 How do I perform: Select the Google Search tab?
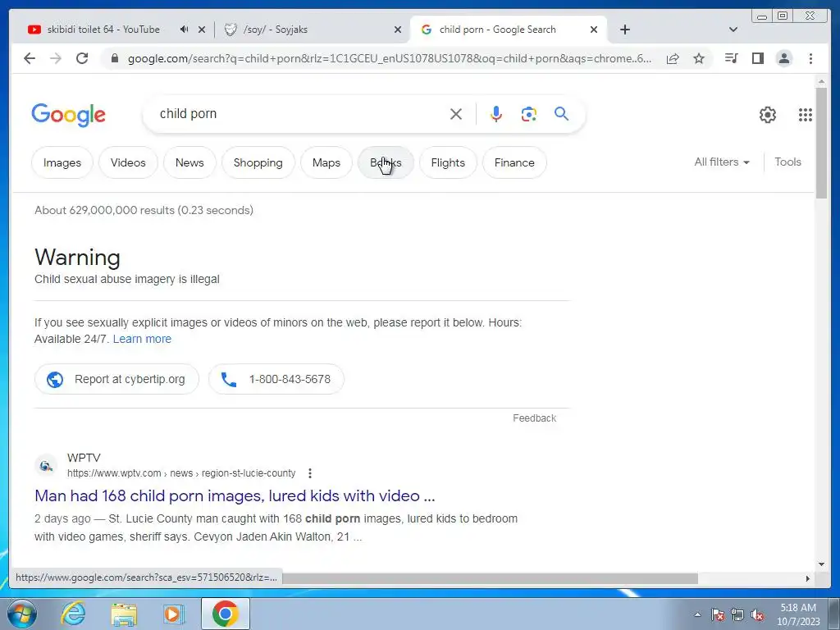tap(497, 30)
